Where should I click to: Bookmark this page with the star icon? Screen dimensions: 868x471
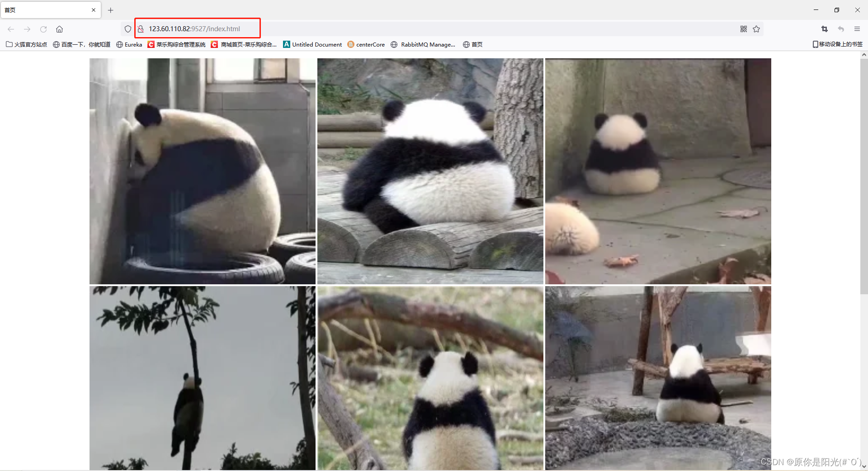pos(756,29)
